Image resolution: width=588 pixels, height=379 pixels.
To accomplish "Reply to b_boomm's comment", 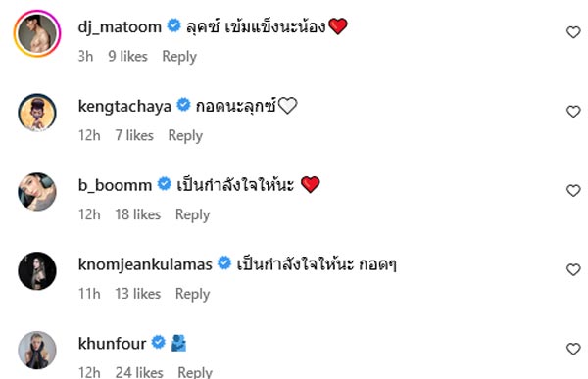I will (x=192, y=214).
